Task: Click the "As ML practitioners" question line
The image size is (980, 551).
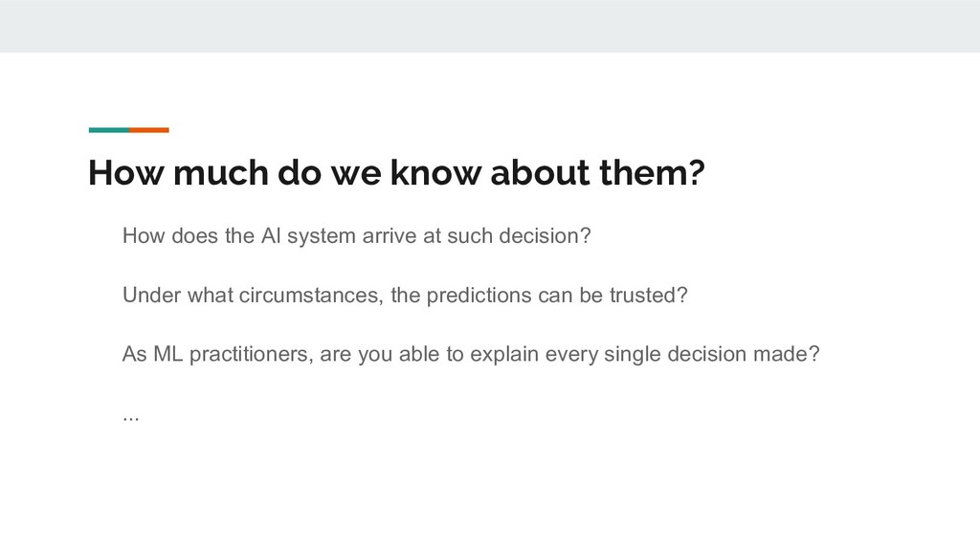Action: click(471, 354)
